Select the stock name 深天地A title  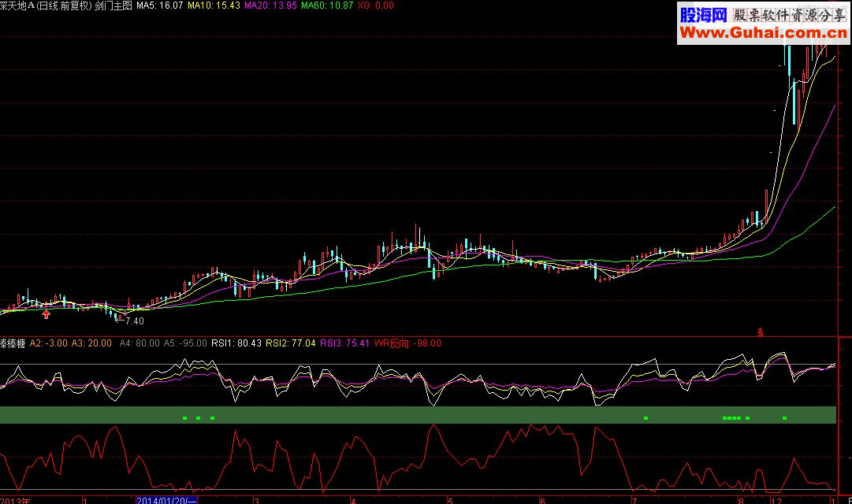[x=17, y=6]
